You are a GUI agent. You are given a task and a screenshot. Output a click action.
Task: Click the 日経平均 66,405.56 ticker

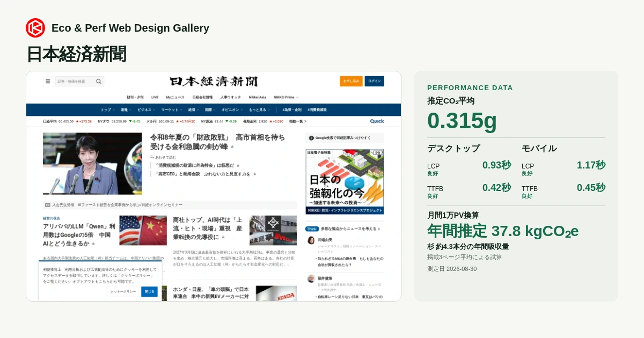(x=67, y=121)
